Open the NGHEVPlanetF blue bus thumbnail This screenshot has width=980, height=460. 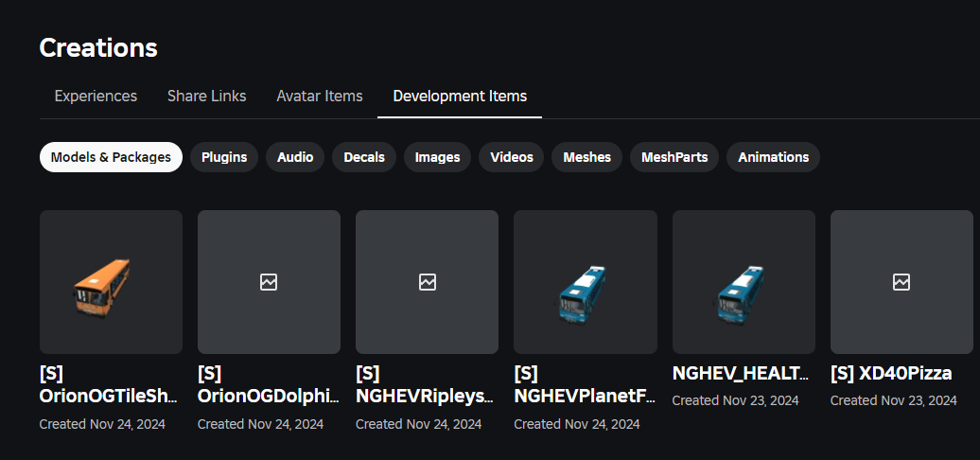tap(585, 282)
